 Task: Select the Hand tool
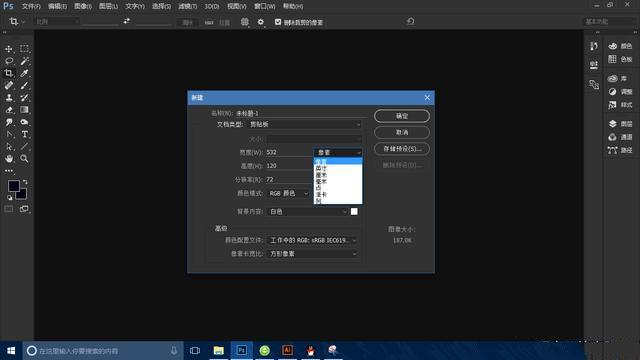point(9,159)
